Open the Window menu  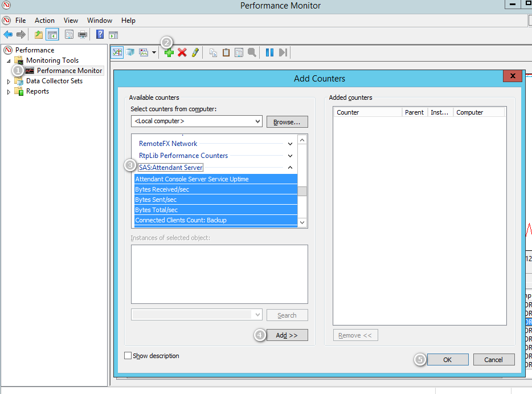click(x=100, y=21)
